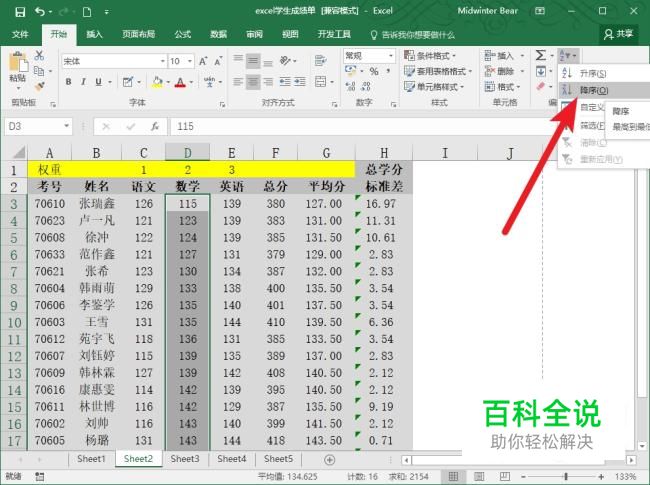Screen dimensions: 650x485
Task: Click the Fill down arrow icon
Action: [541, 71]
